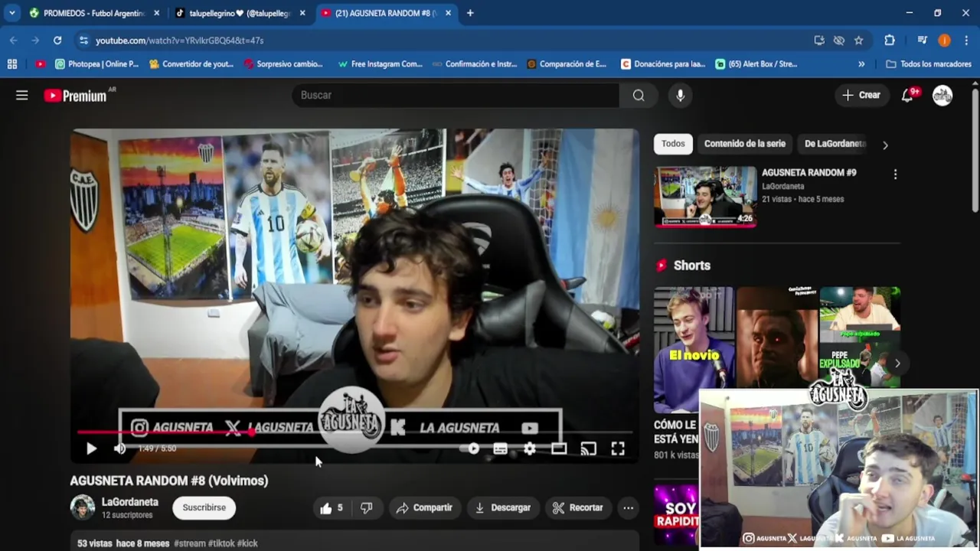Click the Descargar download button
Screen dimensions: 980x551
click(502, 507)
